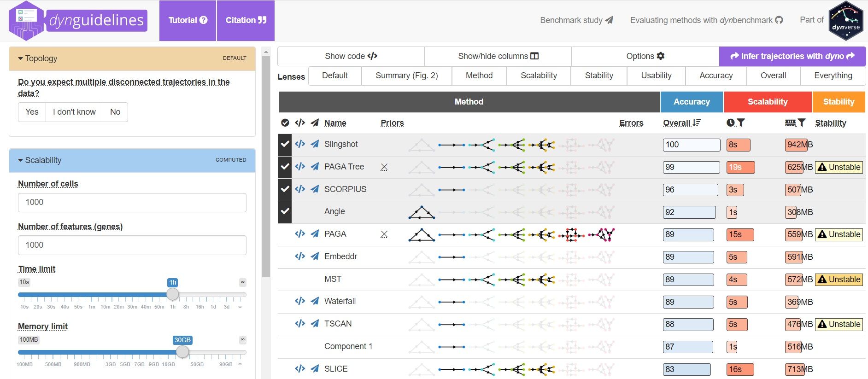Select Yes for multiple disconnected trajectories
868x379 pixels.
[x=32, y=112]
